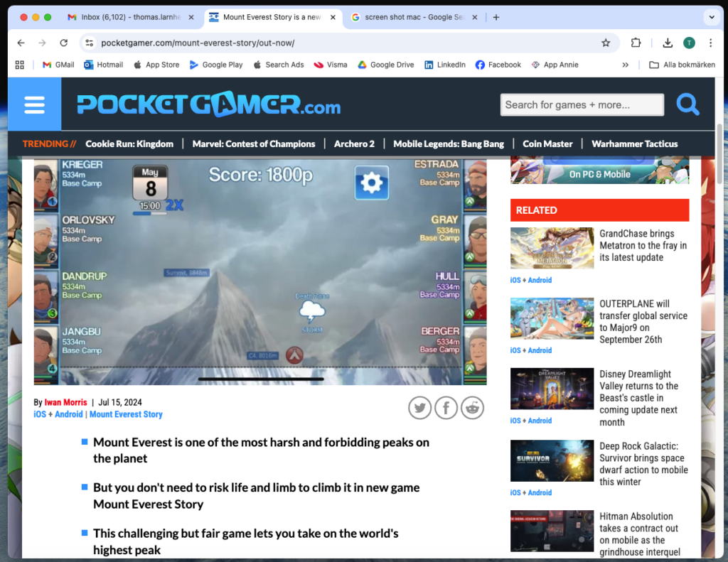Click the Mount Everest game screenshot image
Viewport: 728px width, 562px height.
260,271
